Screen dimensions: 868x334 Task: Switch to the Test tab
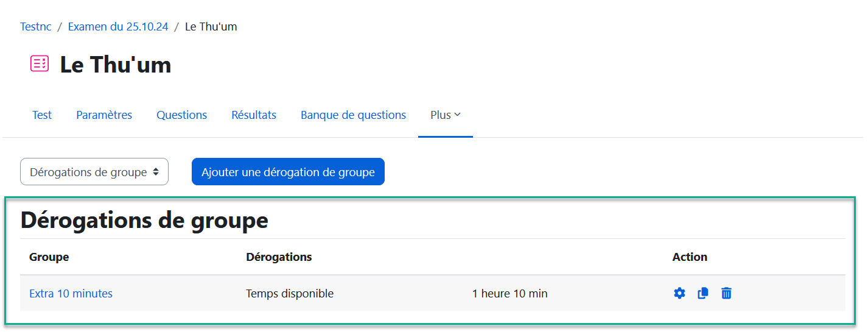coord(42,115)
